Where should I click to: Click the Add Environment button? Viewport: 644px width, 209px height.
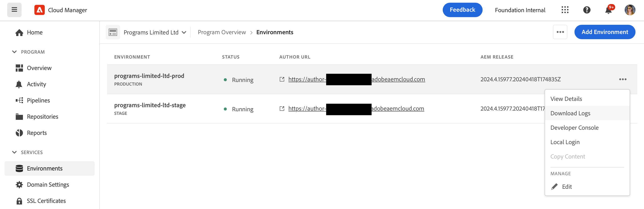[604, 32]
